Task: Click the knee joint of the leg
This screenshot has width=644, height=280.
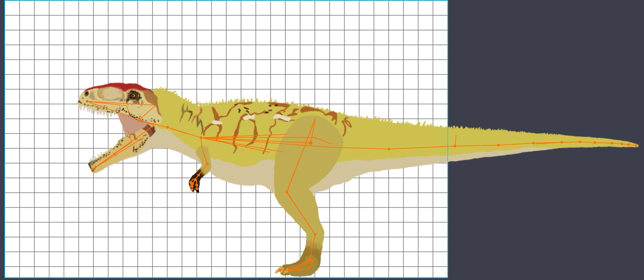Action: pos(287,192)
